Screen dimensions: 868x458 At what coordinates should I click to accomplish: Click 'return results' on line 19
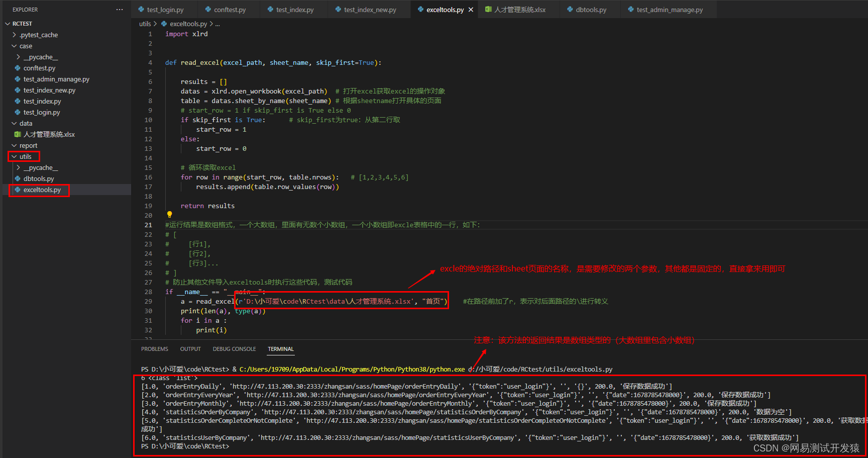click(207, 206)
